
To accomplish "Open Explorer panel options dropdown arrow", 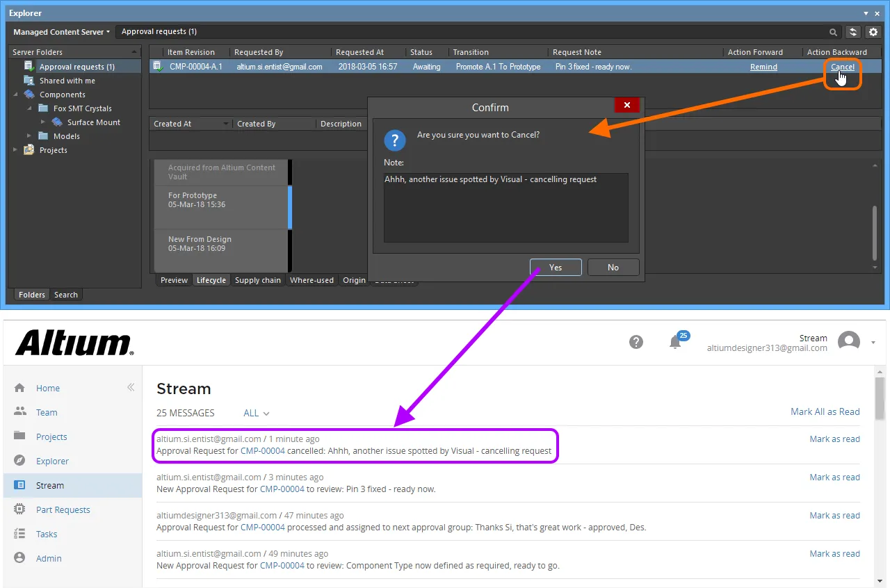I will [866, 13].
